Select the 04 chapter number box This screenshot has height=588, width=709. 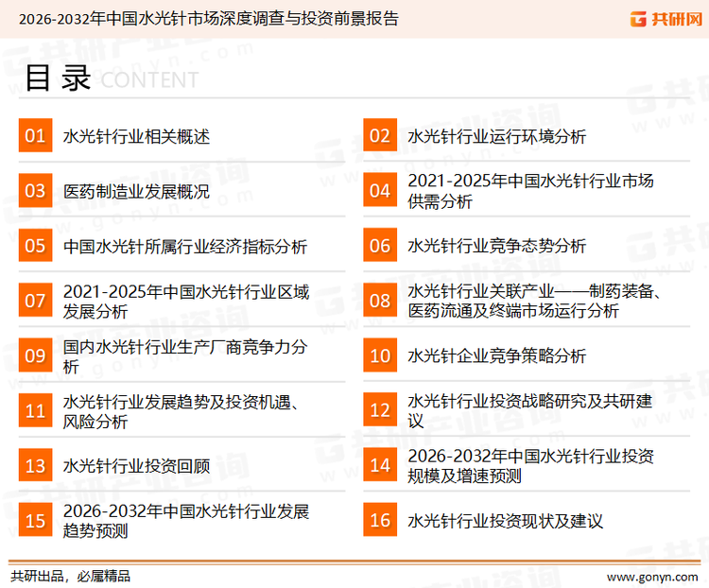coord(380,191)
